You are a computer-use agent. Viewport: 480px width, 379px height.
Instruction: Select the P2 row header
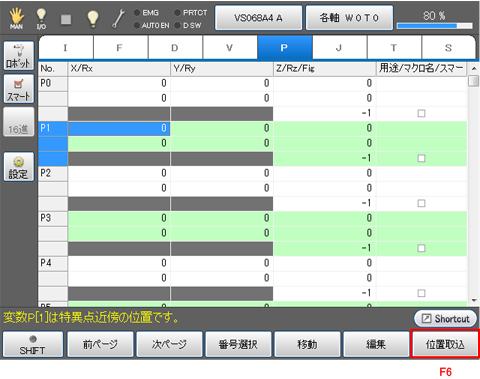pyautogui.click(x=53, y=173)
